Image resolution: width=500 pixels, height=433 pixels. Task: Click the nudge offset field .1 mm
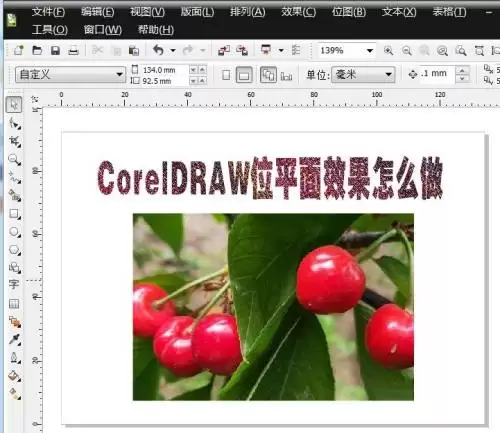[x=437, y=74]
